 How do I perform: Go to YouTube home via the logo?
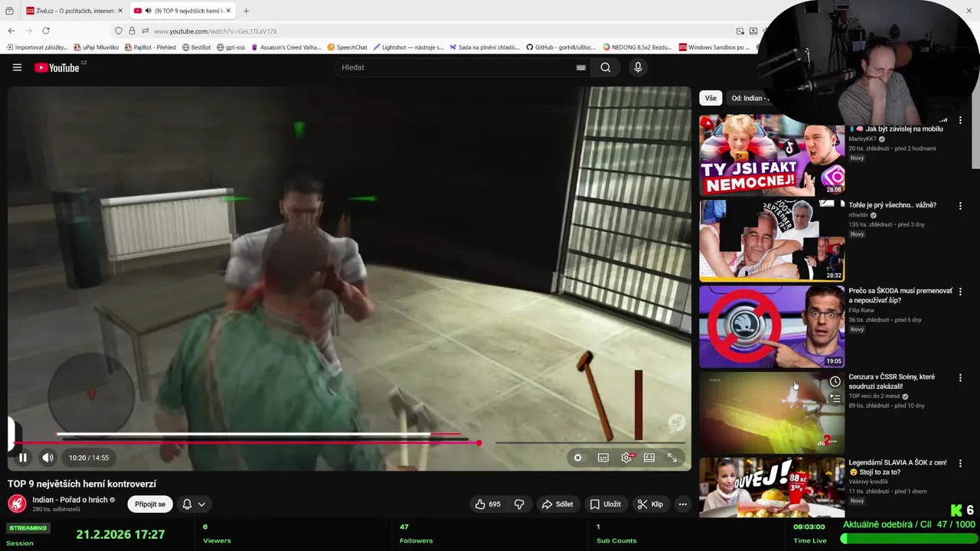click(x=57, y=67)
